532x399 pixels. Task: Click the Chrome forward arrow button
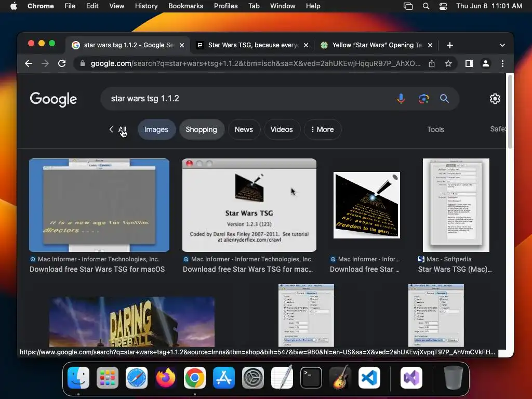[x=45, y=63]
